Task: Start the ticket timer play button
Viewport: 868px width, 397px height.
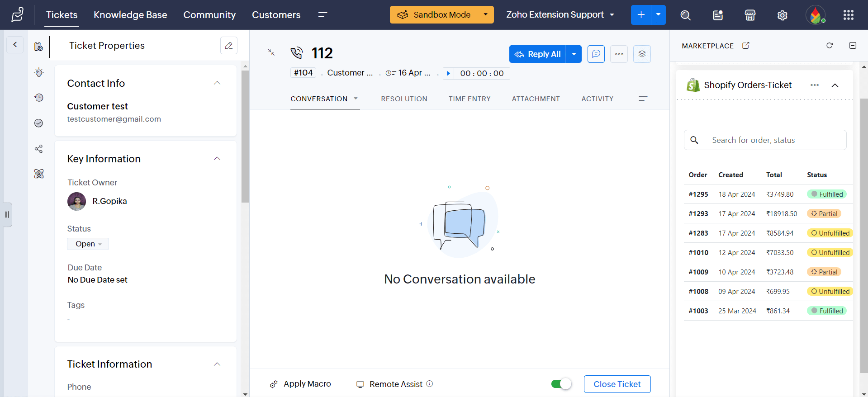Action: [x=448, y=73]
